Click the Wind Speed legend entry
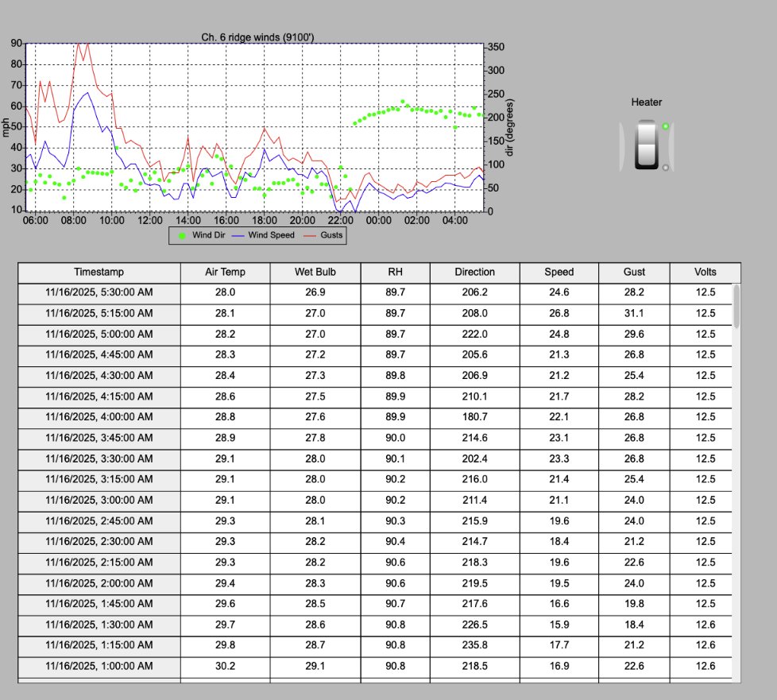The image size is (777, 700). pyautogui.click(x=263, y=235)
